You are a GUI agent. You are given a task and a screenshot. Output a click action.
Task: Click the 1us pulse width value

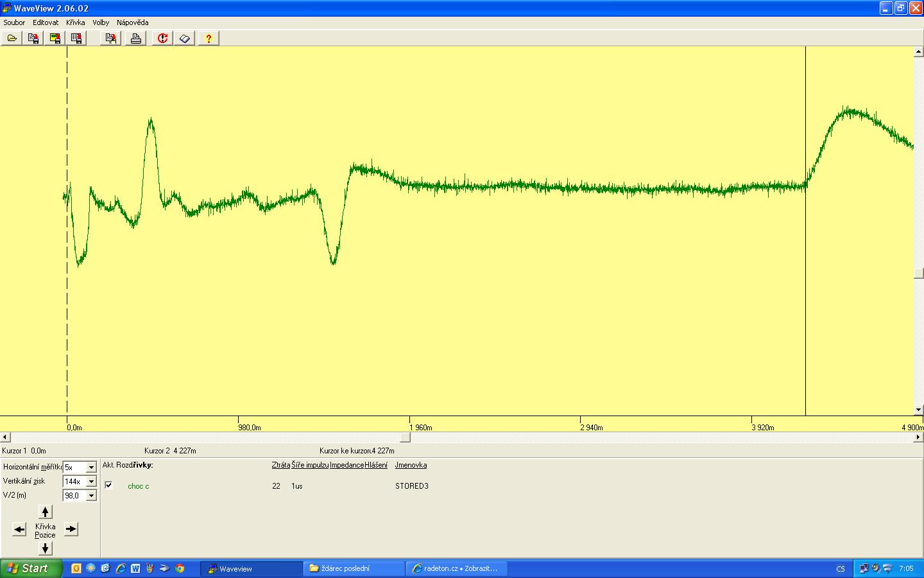click(x=296, y=486)
